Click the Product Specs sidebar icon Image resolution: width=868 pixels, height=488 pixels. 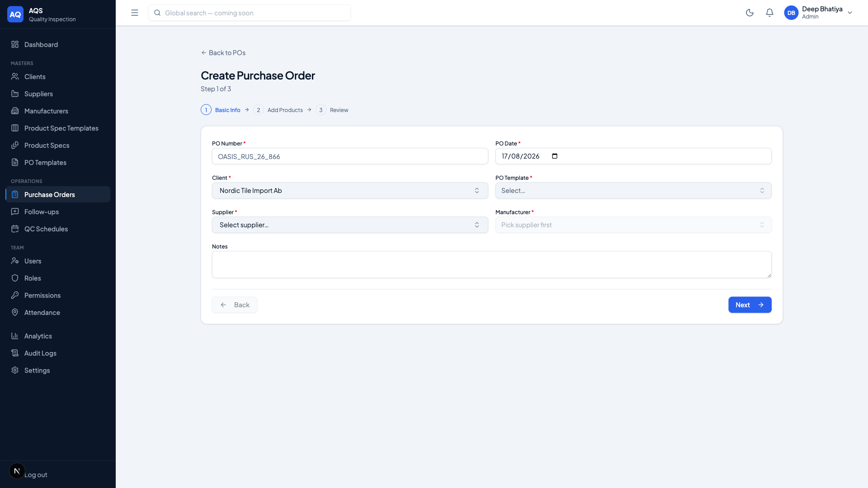(15, 145)
